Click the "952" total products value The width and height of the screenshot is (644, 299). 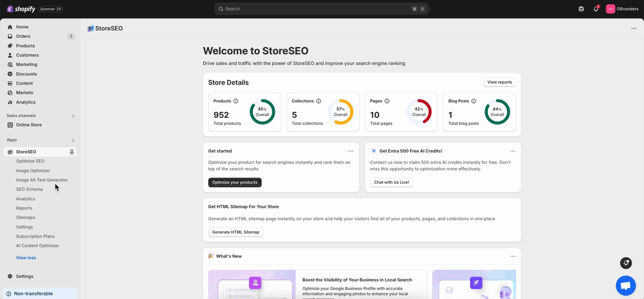click(221, 115)
